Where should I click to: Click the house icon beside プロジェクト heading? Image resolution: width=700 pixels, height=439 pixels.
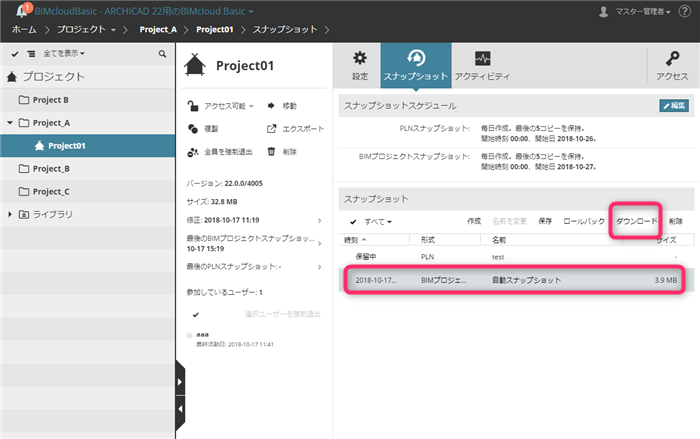(12, 77)
